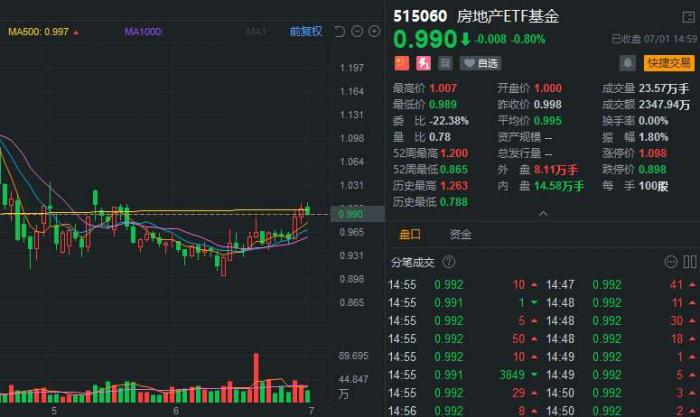Click 每手 value 100股
Screen dimensions: 700x417
point(654,186)
